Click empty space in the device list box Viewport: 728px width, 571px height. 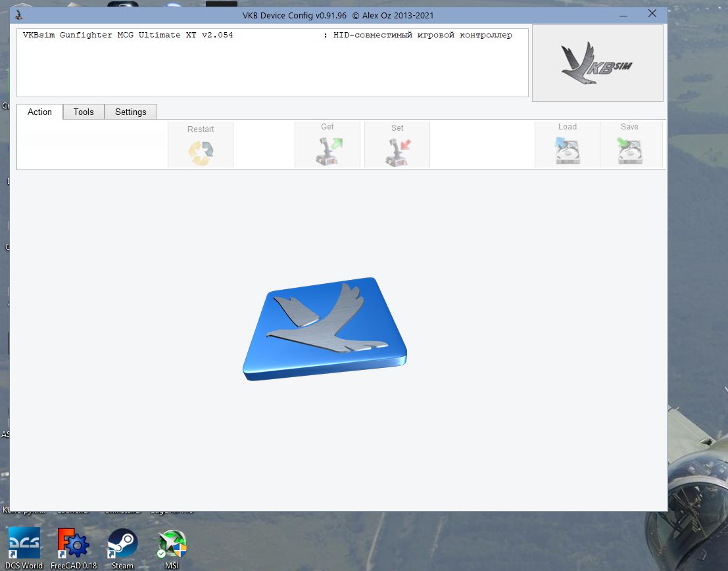tap(272, 70)
